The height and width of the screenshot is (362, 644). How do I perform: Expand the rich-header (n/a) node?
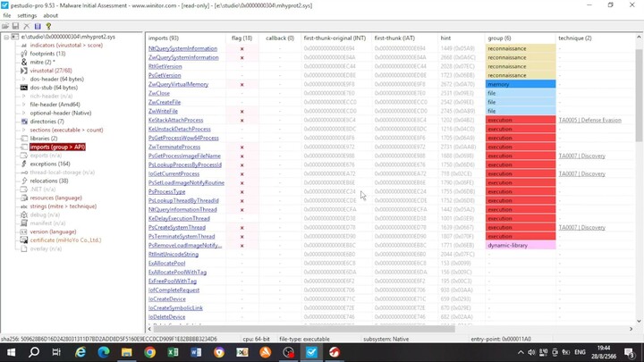tap(23, 96)
